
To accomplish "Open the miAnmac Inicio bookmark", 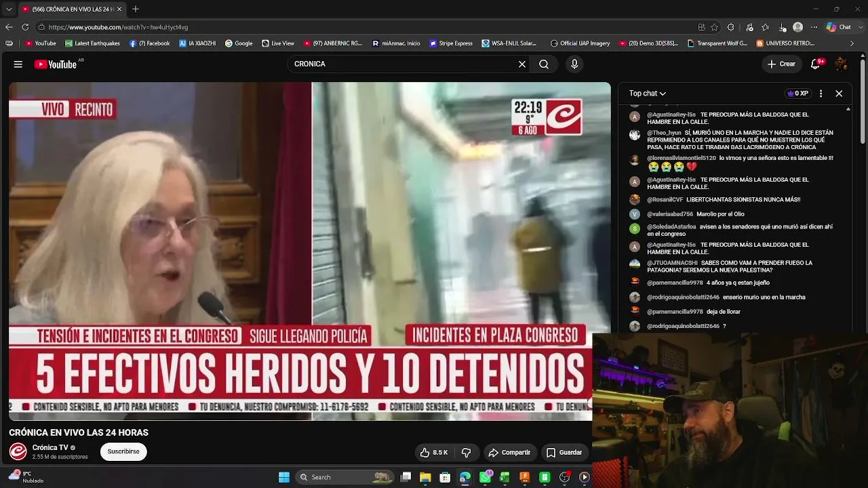I will click(397, 43).
